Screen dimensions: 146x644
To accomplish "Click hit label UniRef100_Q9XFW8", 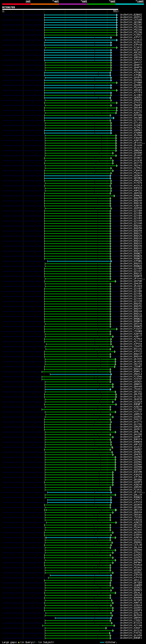I will click(x=131, y=281).
